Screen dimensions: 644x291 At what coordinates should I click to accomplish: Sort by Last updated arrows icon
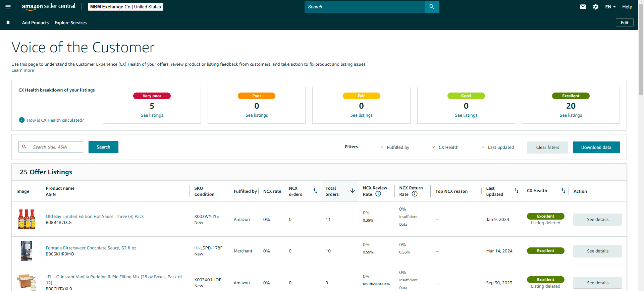pos(517,191)
